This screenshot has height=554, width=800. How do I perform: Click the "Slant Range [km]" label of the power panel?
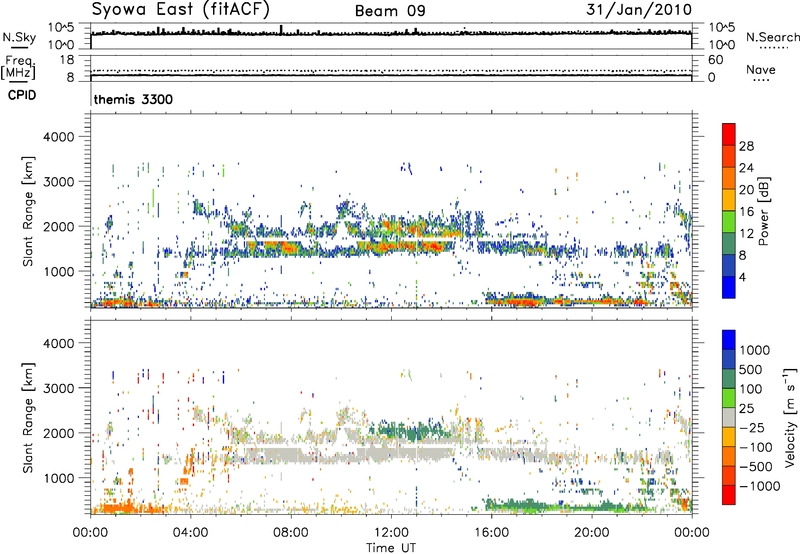28,211
